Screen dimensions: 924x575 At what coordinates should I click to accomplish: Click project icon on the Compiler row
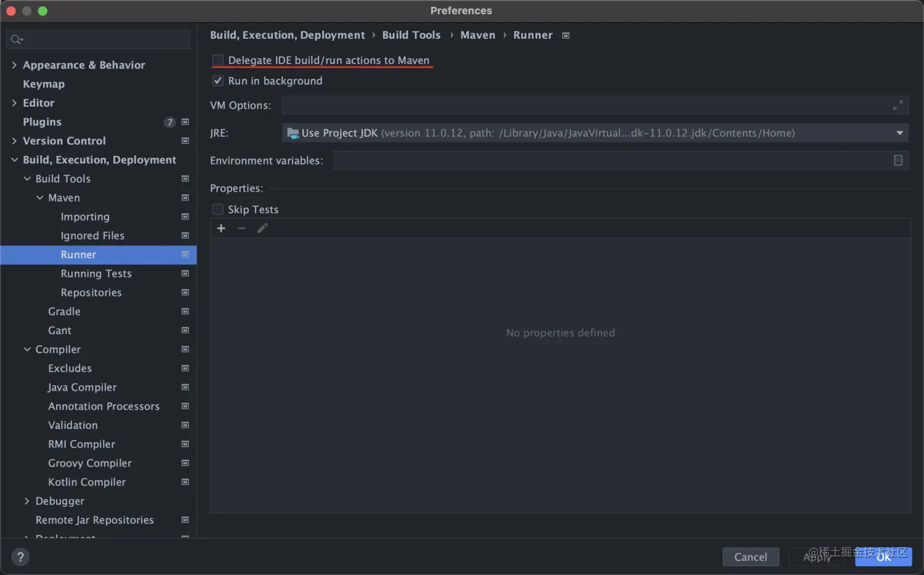185,349
